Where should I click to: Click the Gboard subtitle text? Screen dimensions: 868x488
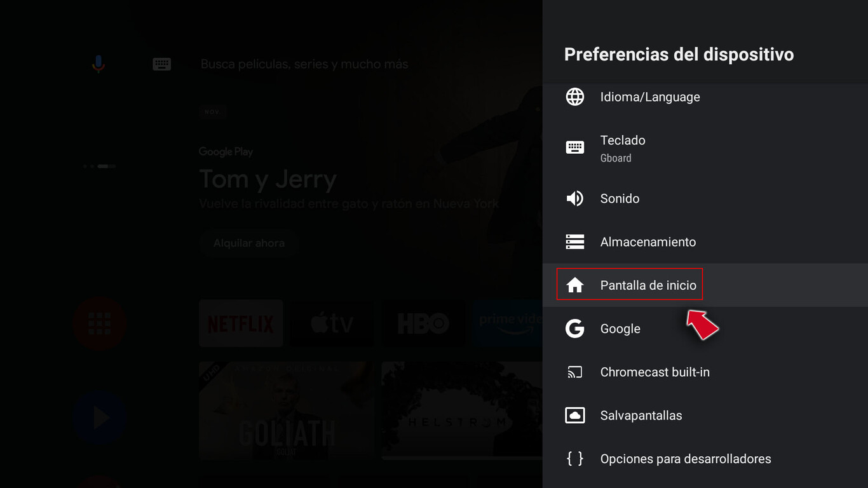click(x=616, y=158)
